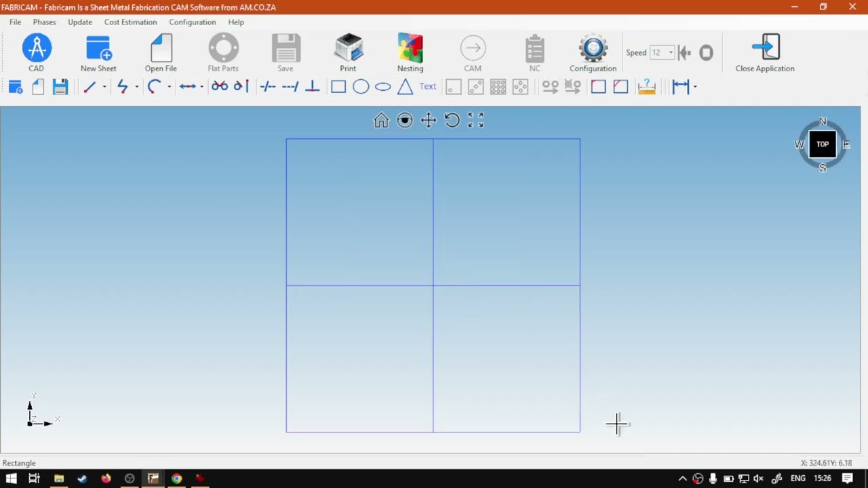Expand the Arc tool dropdown arrow
This screenshot has height=488, width=868.
click(170, 87)
